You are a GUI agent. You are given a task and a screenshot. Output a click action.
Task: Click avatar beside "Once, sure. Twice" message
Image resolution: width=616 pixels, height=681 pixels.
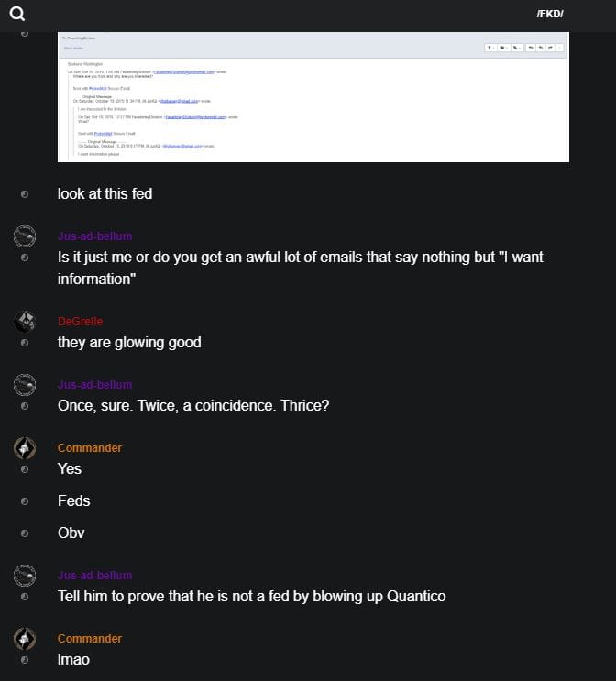pyautogui.click(x=25, y=385)
